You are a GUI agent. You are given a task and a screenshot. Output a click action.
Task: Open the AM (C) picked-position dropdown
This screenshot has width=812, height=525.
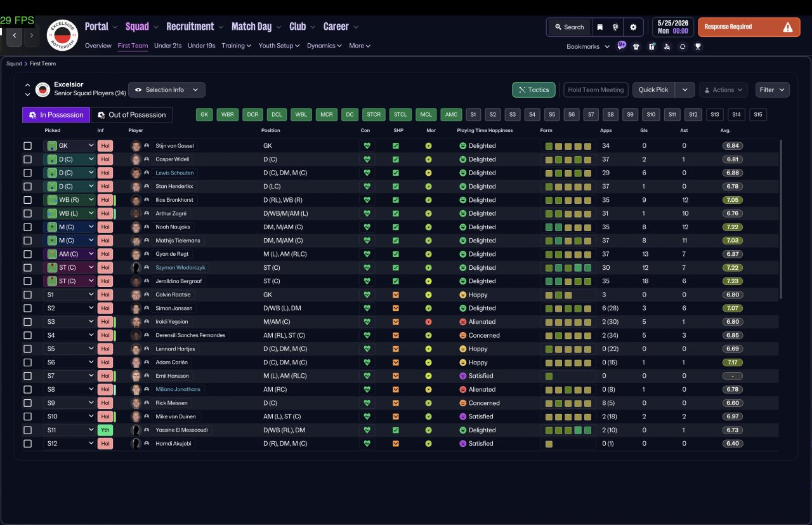pyautogui.click(x=69, y=254)
